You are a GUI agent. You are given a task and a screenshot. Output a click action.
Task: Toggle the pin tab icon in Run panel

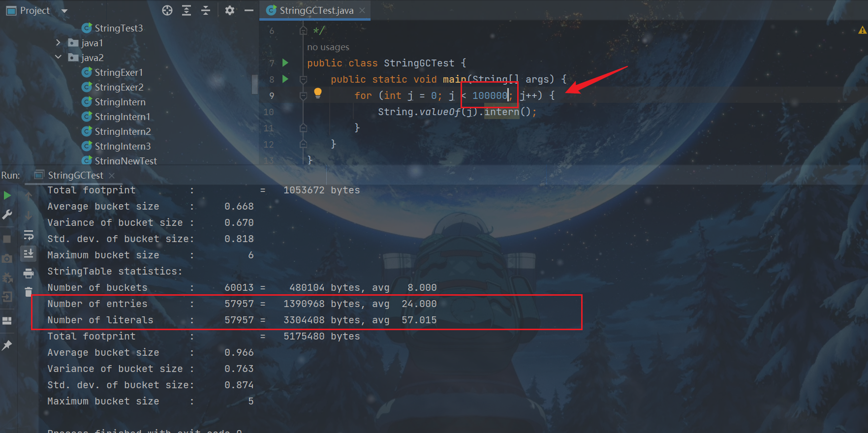point(7,345)
